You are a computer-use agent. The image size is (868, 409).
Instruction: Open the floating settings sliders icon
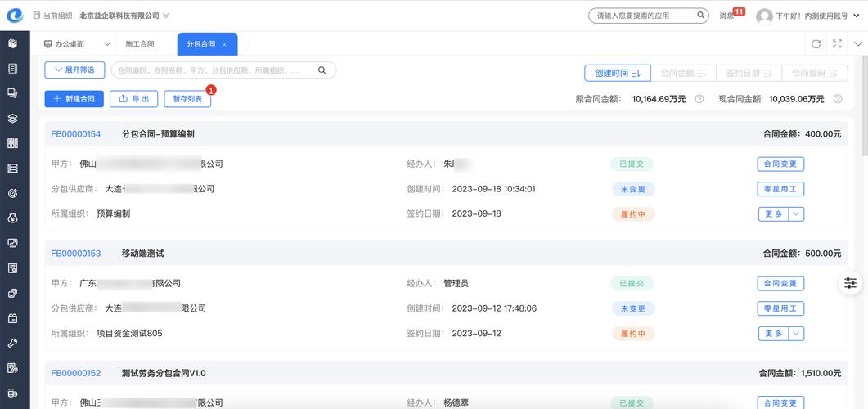pyautogui.click(x=850, y=283)
